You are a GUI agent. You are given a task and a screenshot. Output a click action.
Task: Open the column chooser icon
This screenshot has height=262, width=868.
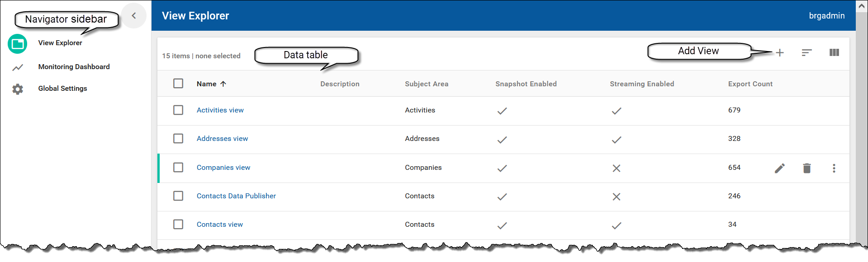(834, 53)
